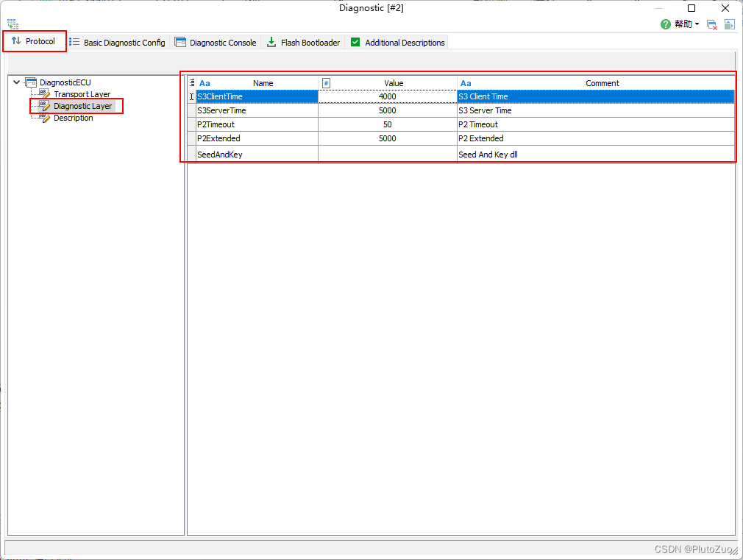Click the empty SeedAndKey value cell
This screenshot has width=743, height=560.
coord(387,155)
